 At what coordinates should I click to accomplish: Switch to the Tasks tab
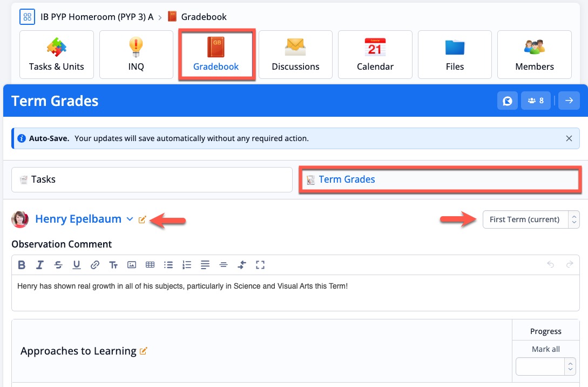pos(151,179)
